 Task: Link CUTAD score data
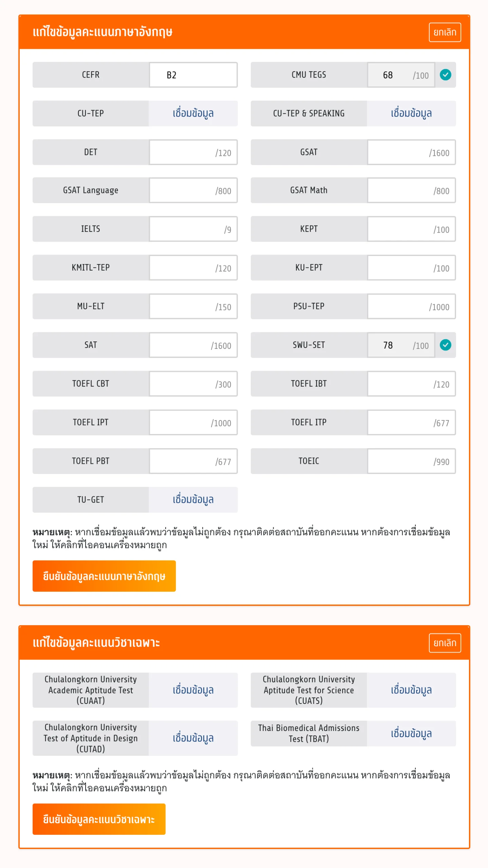click(x=193, y=738)
